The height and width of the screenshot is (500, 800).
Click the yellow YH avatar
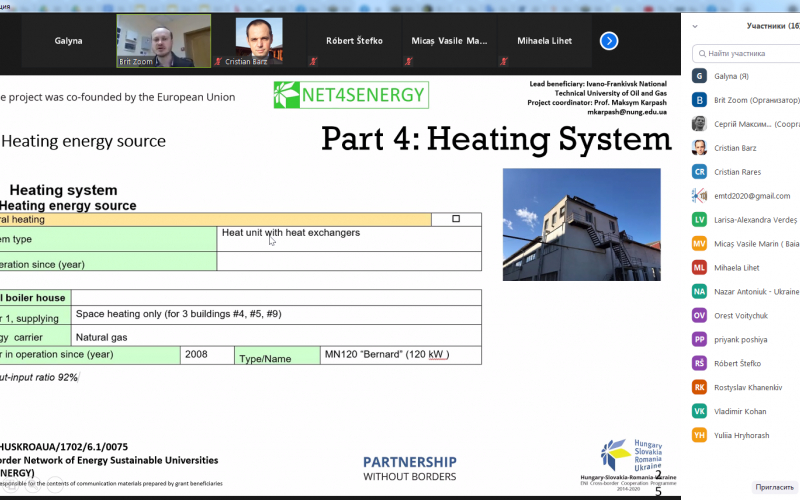point(699,436)
